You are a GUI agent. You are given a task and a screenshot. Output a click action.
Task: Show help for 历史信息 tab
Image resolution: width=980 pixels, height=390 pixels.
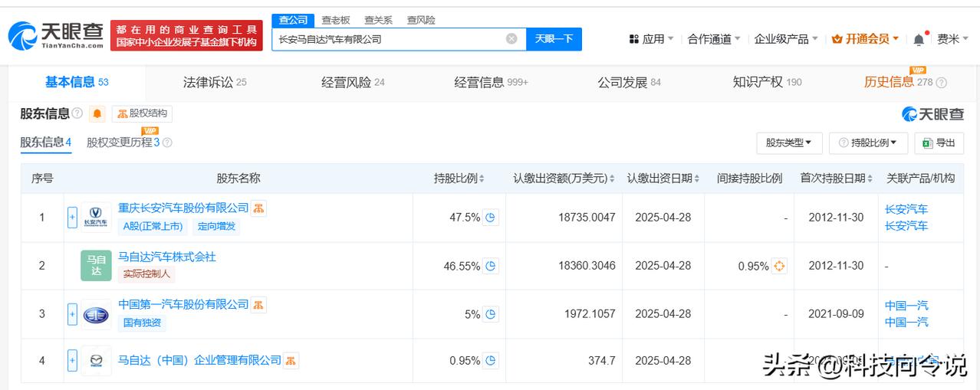coord(942,83)
